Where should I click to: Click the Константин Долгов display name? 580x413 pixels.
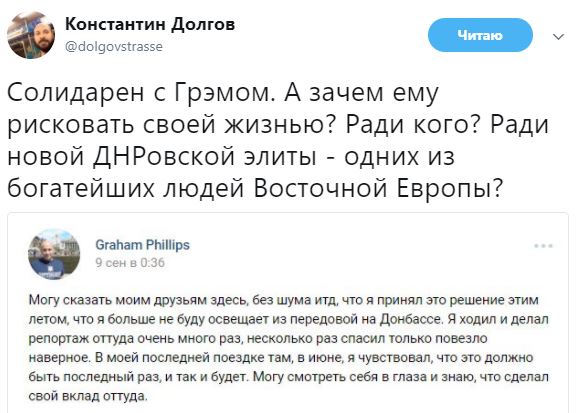tap(150, 24)
